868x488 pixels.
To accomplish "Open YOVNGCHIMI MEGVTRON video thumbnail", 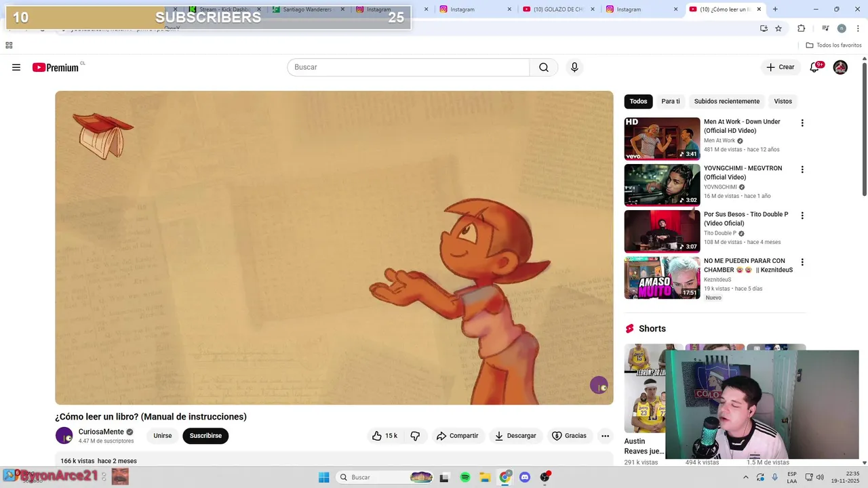I will (x=662, y=184).
